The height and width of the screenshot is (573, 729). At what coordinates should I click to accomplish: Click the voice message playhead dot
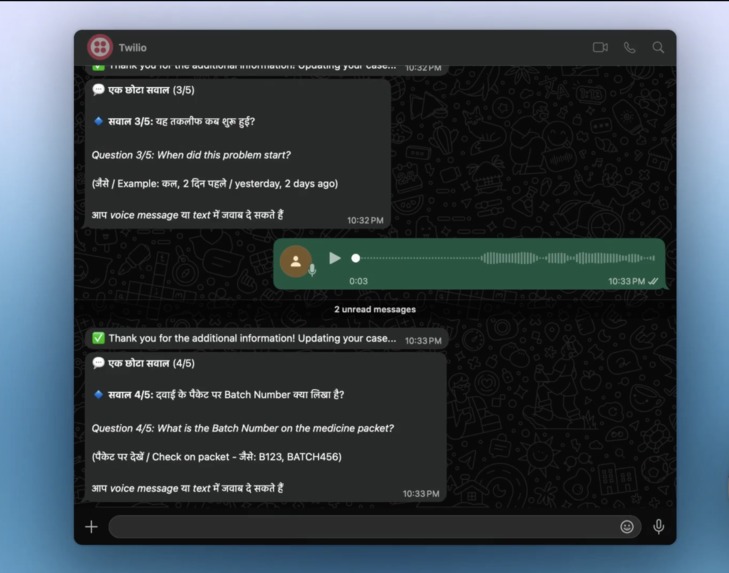click(x=356, y=258)
